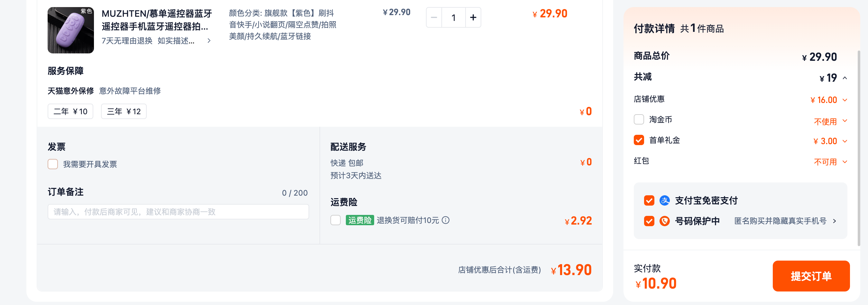Expand the 首单礼金 ¥3.00 dropdown

(x=845, y=141)
